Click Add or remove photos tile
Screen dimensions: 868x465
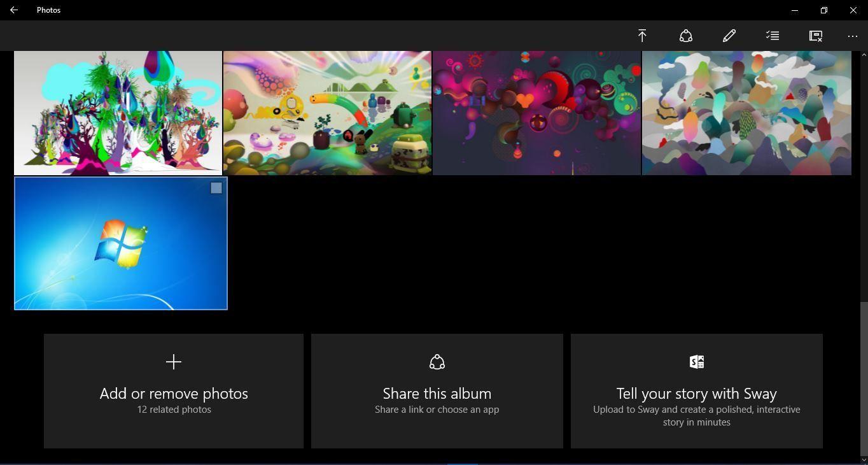[174, 391]
